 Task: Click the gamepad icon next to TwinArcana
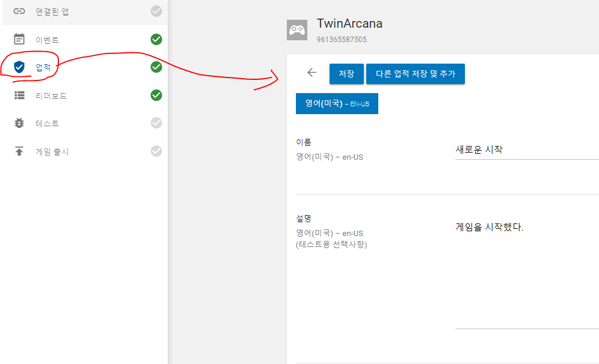[297, 30]
